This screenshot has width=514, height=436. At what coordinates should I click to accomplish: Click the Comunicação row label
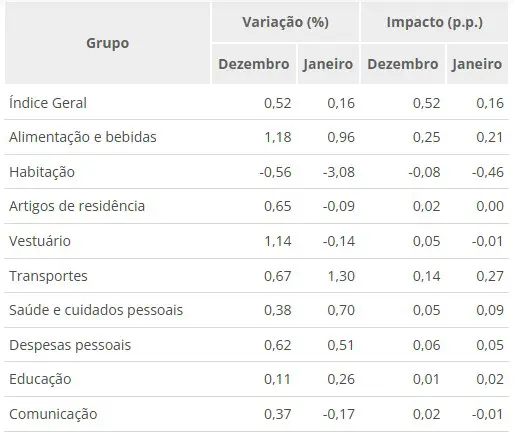tap(53, 414)
